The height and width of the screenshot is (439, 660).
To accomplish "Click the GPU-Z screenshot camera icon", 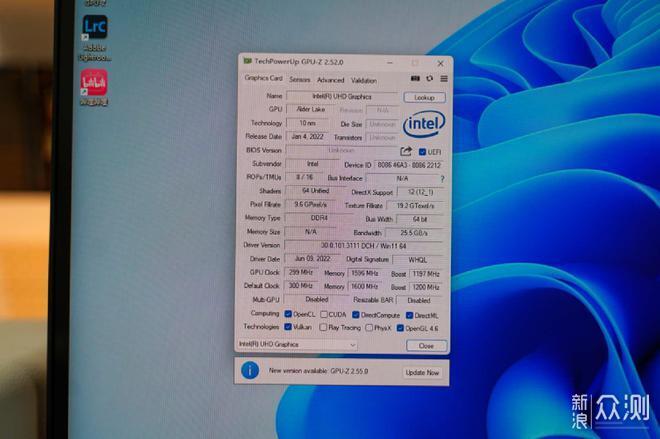I will [x=415, y=78].
